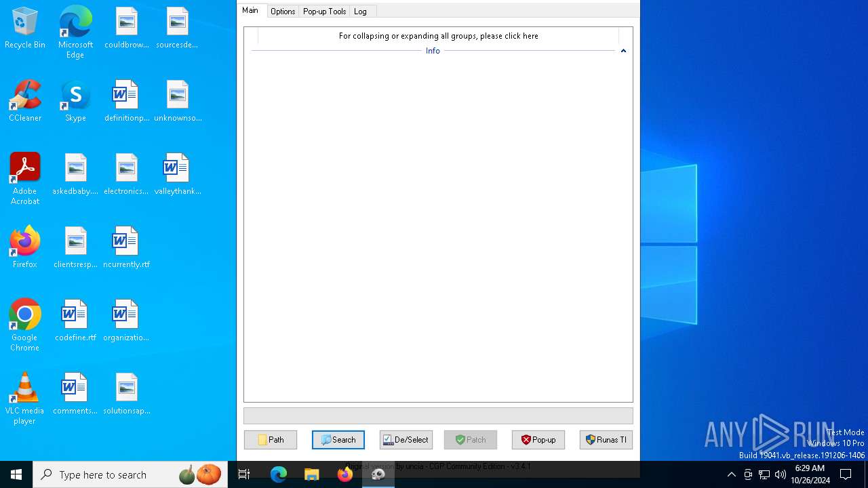Click the Search button
The height and width of the screenshot is (488, 868).
(338, 440)
